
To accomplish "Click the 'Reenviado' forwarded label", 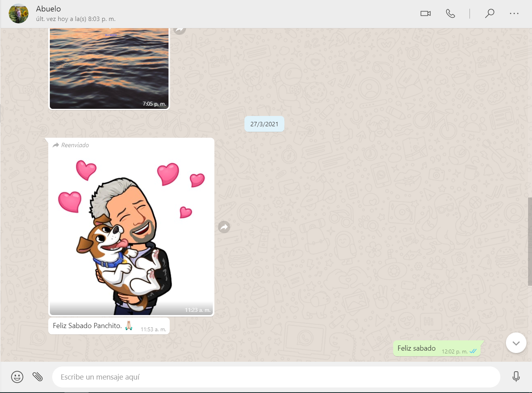I will [75, 145].
